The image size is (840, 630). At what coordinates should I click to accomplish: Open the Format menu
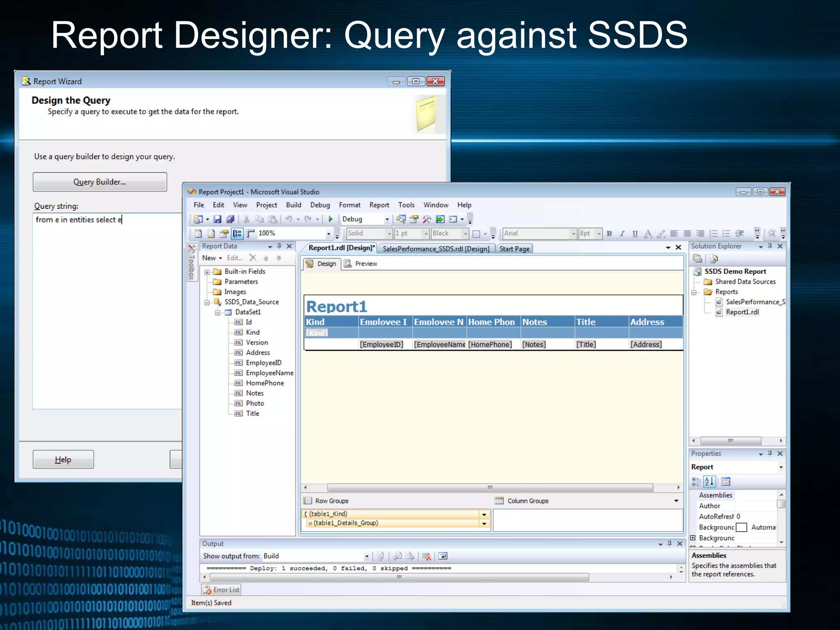pyautogui.click(x=349, y=205)
